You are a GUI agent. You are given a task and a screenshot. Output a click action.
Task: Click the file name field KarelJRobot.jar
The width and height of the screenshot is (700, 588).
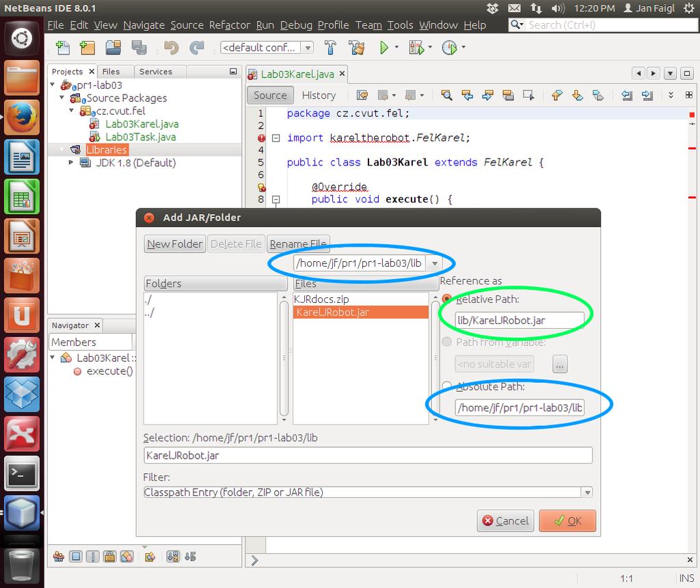pos(368,455)
